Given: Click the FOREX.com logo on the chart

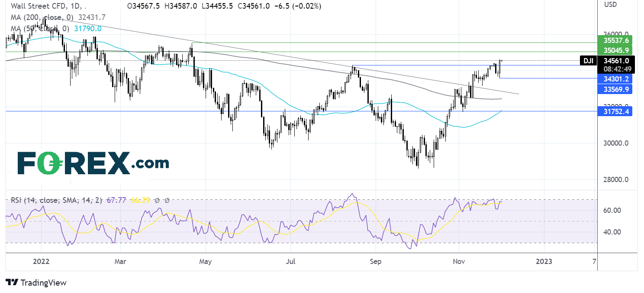Looking at the screenshot, I should (93, 163).
